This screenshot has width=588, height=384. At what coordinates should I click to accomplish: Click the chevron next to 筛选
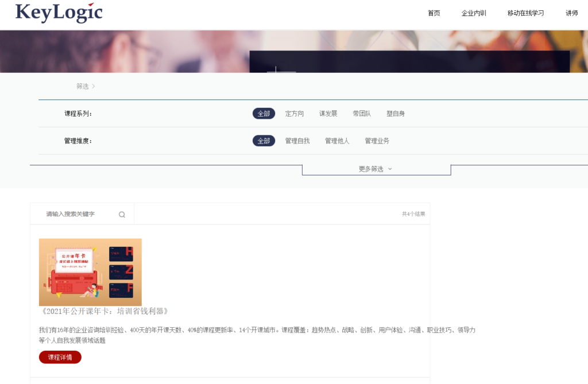(x=94, y=86)
